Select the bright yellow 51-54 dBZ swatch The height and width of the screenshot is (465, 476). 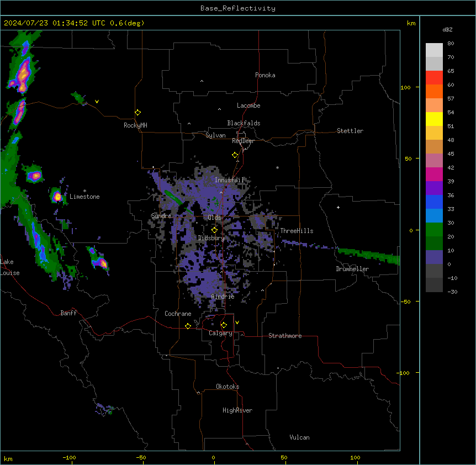tap(434, 119)
